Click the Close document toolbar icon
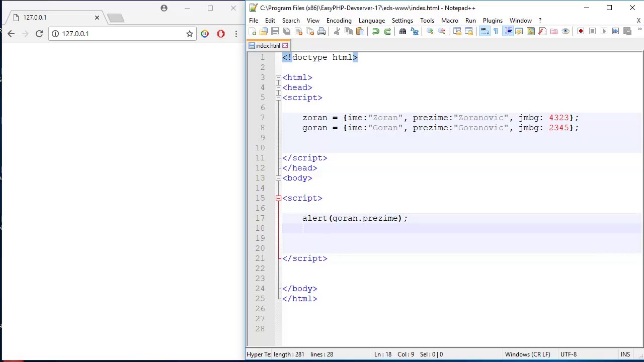Screen dimensions: 644x362 point(298,31)
